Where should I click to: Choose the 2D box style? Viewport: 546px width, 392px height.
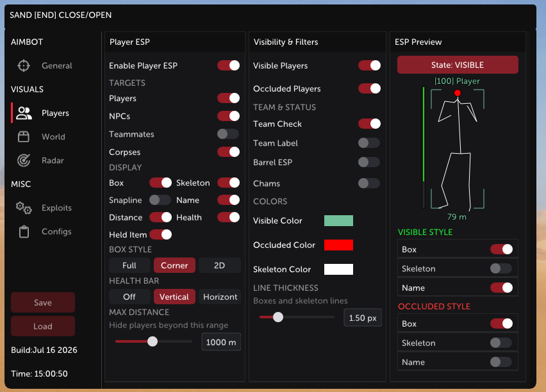tap(219, 265)
